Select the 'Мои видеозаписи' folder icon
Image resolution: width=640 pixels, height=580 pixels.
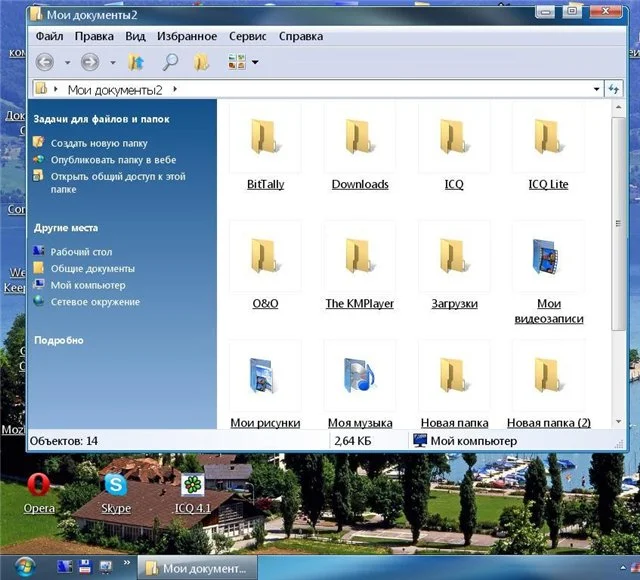547,255
